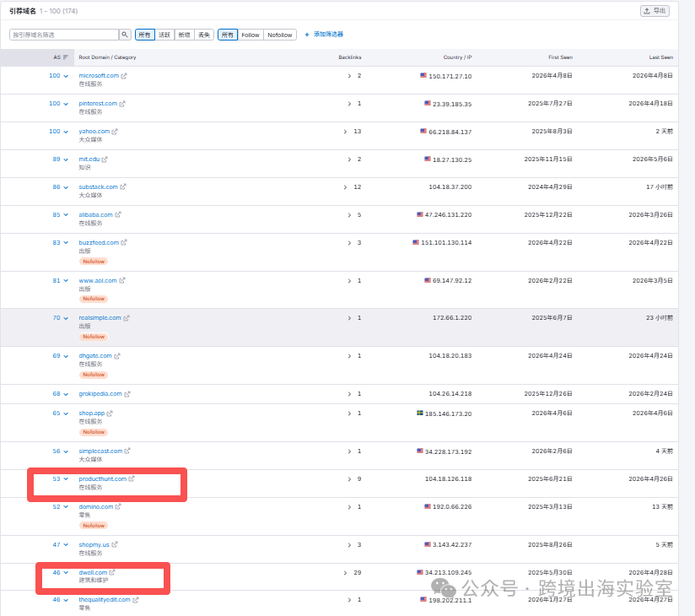Open producthunt.com external link icon
This screenshot has height=616, width=695.
tap(132, 479)
